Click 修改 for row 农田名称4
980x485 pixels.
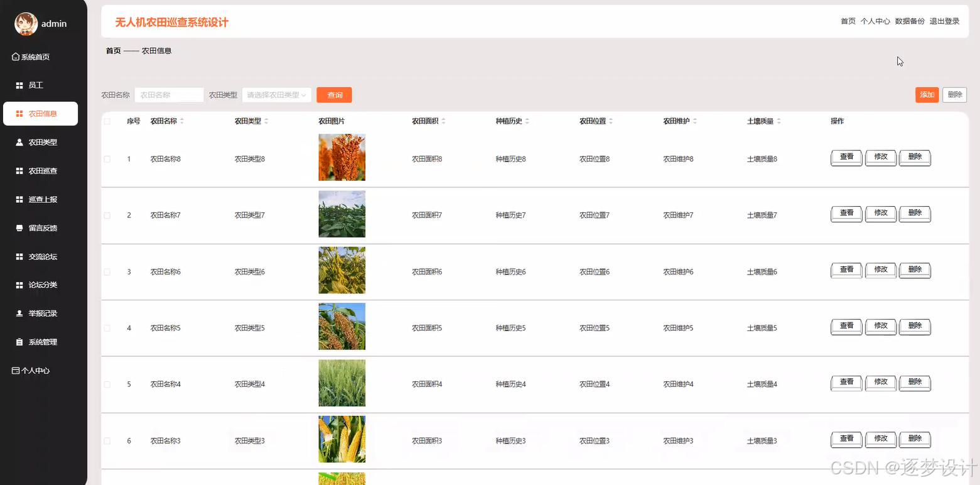tap(881, 383)
